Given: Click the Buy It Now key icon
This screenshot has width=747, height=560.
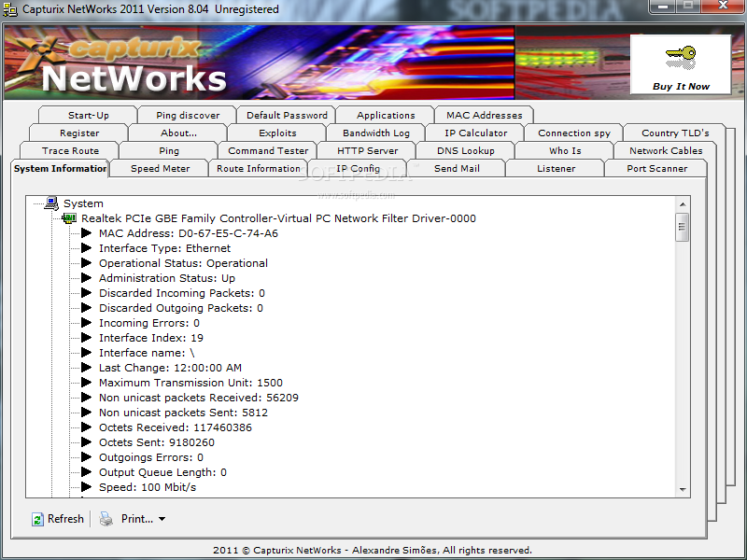Looking at the screenshot, I should click(x=681, y=58).
